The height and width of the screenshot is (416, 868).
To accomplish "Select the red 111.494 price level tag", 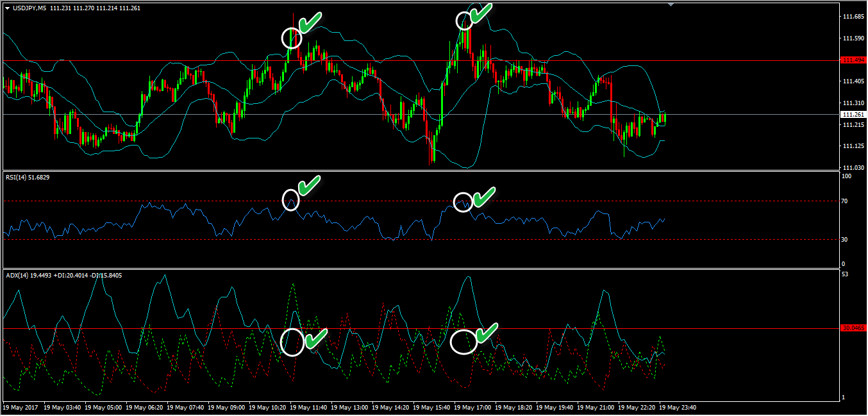I will [854, 60].
